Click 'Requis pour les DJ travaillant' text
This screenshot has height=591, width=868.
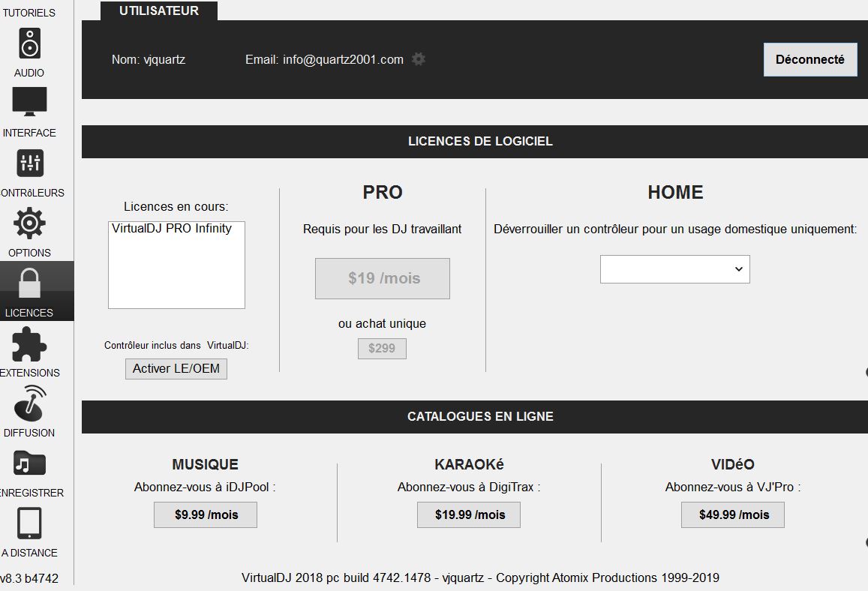point(382,229)
